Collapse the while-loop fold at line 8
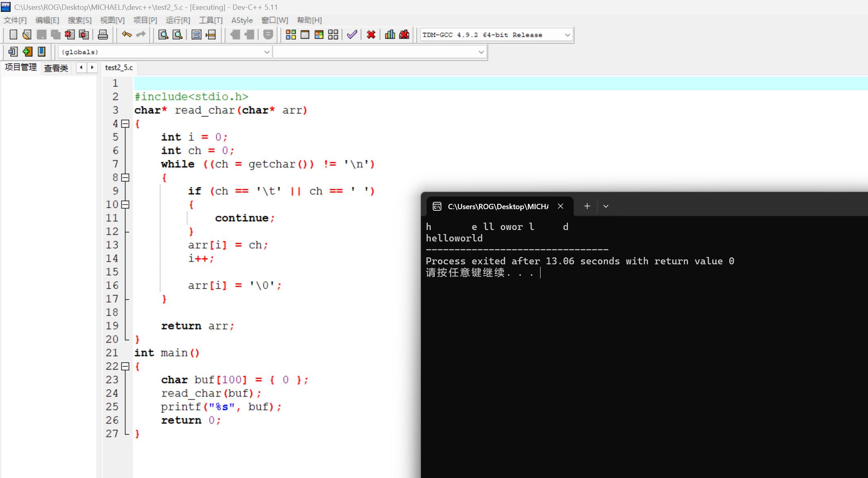Viewport: 868px width, 478px height. point(125,177)
